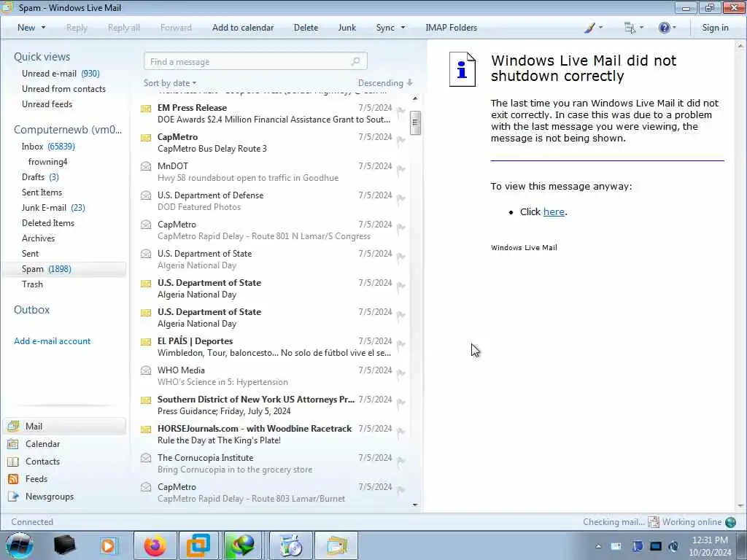
Task: Open the Help question mark icon
Action: pos(664,28)
